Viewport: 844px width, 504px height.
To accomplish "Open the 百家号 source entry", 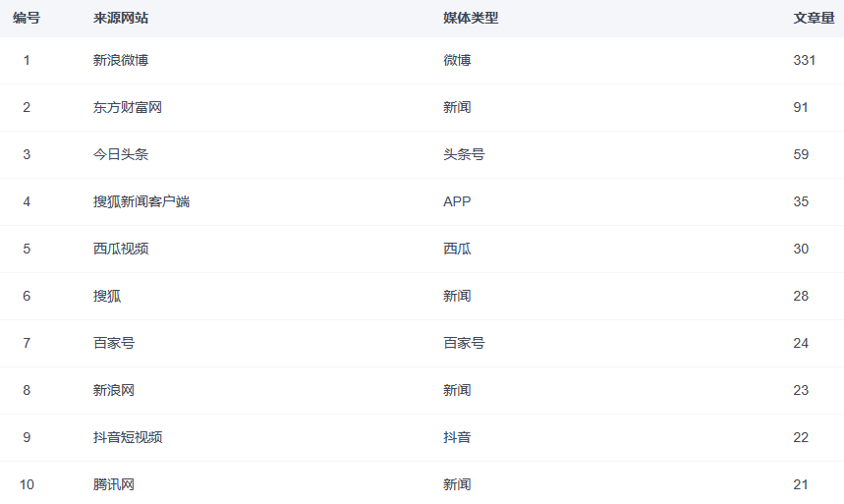I will pos(114,343).
